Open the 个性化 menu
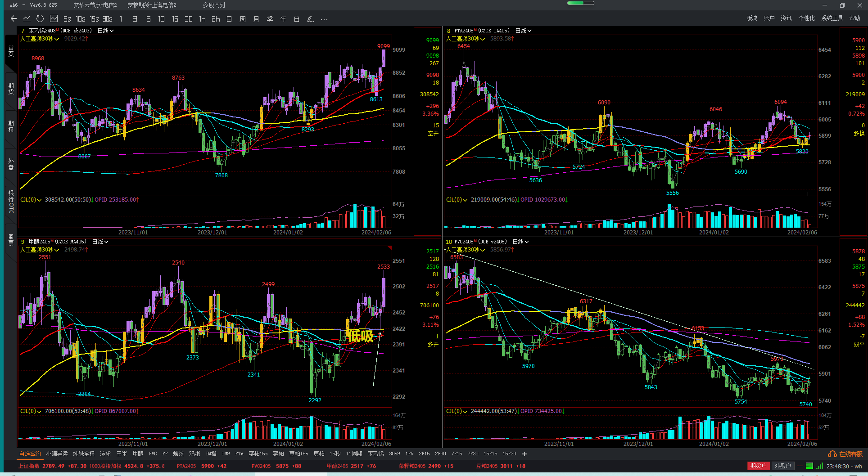This screenshot has height=476, width=868. (806, 18)
